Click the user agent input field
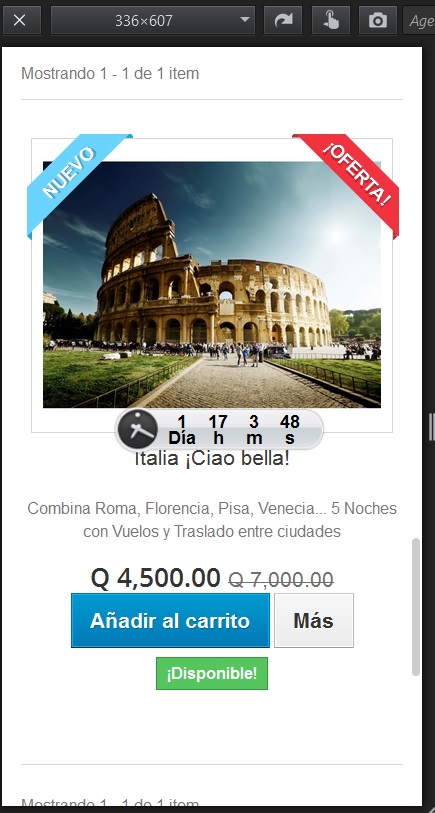The width and height of the screenshot is (435, 813). pos(420,21)
